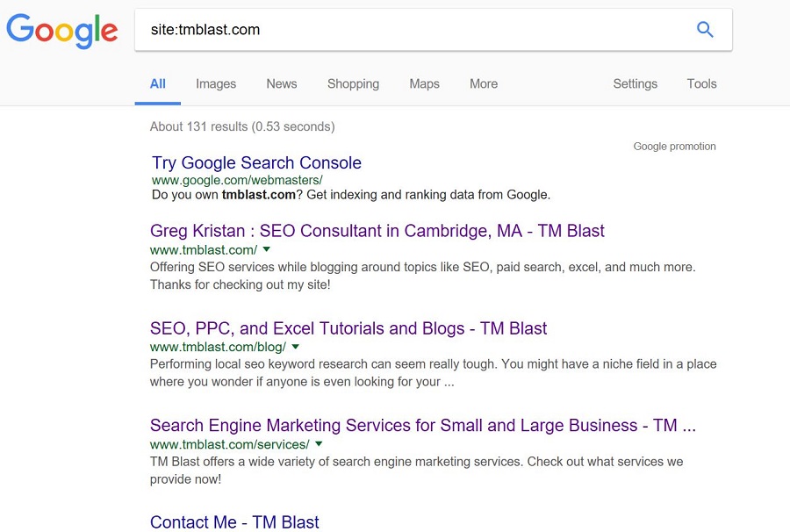Click the www.google.com/webmasters/ URL

(237, 180)
